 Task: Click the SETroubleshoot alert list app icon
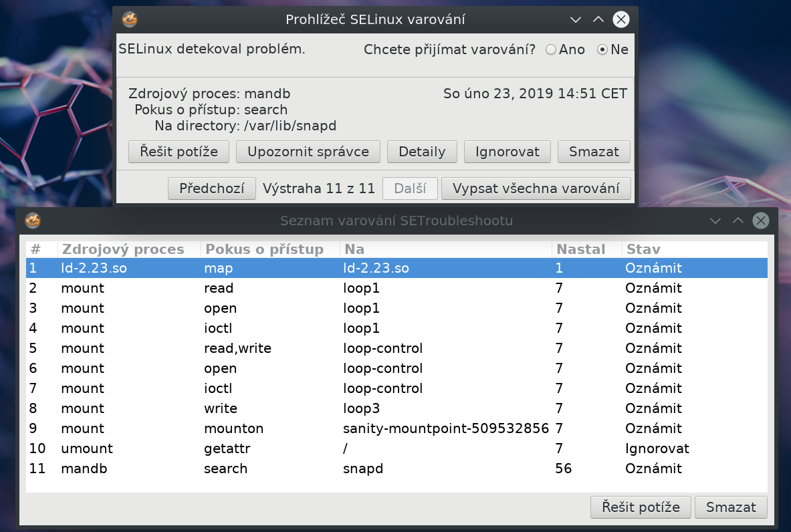pos(33,221)
